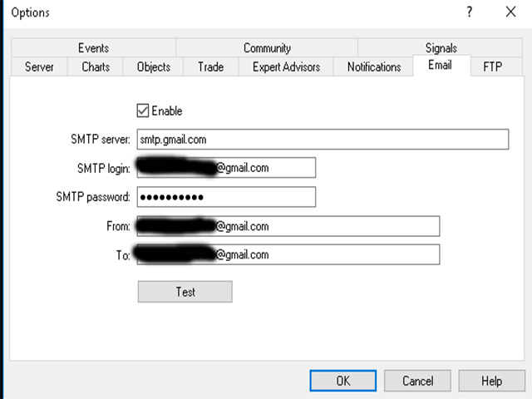Open the Server tab

pos(39,67)
